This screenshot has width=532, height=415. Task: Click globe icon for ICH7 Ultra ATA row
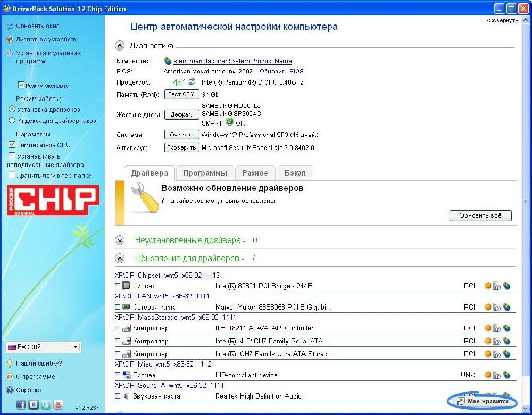[x=506, y=354]
